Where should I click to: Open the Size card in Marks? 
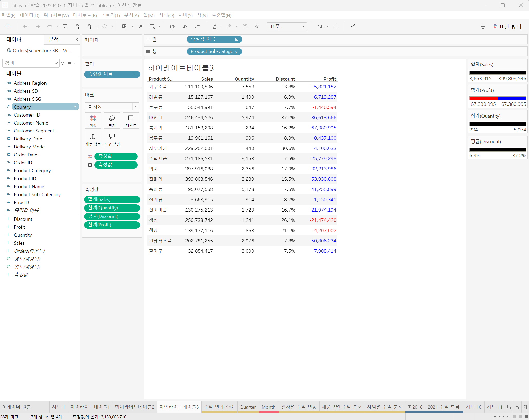112,121
